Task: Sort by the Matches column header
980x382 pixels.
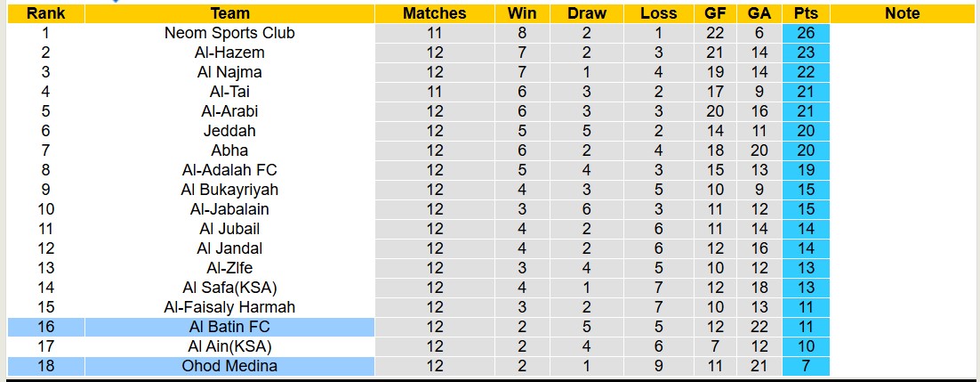Action: coord(434,13)
